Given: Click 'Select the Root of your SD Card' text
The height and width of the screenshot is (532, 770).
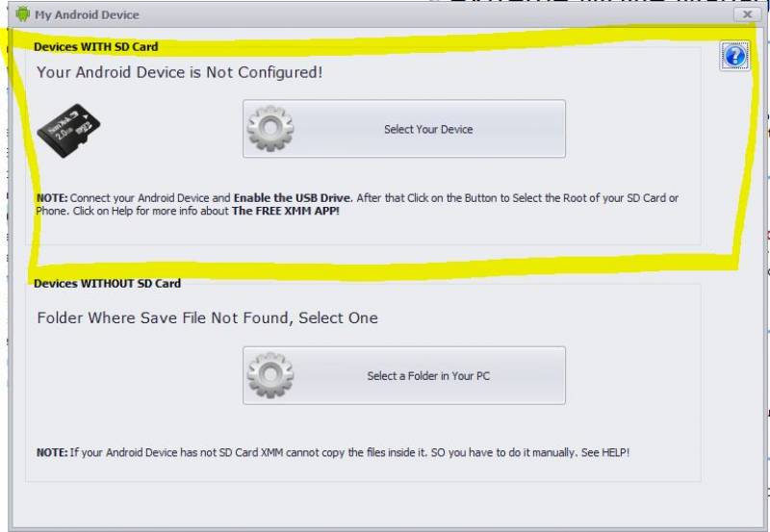Looking at the screenshot, I should tap(589, 198).
